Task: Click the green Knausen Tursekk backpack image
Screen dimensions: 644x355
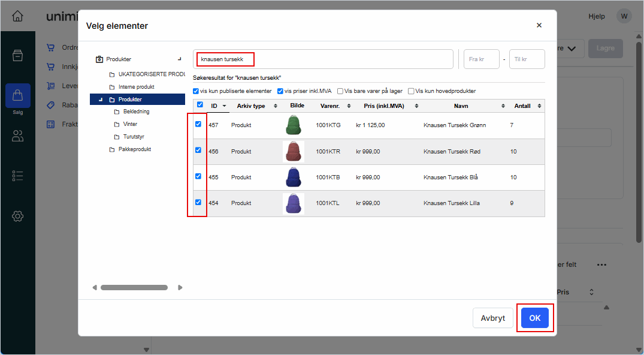Action: coord(293,125)
